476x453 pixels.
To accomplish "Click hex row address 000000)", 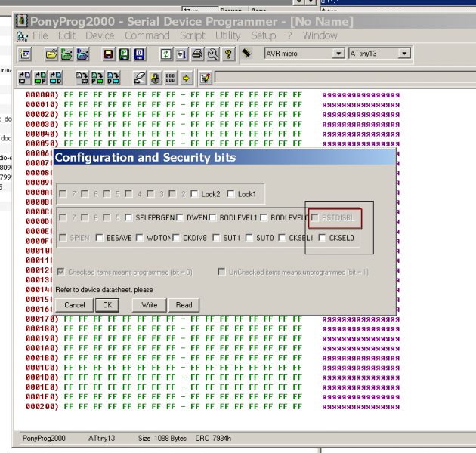I will click(x=42, y=95).
